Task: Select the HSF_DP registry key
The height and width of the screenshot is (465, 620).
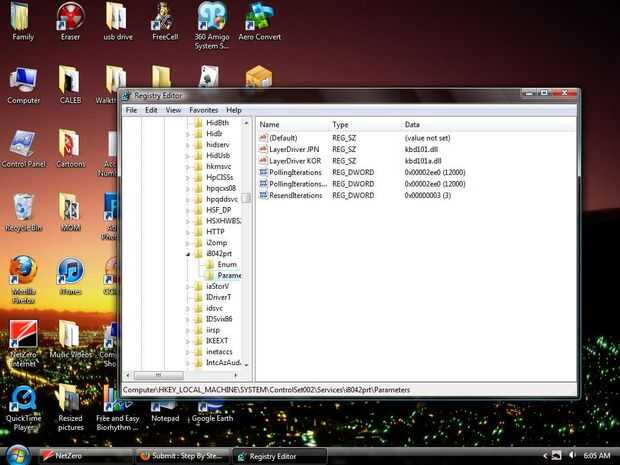Action: pos(219,210)
